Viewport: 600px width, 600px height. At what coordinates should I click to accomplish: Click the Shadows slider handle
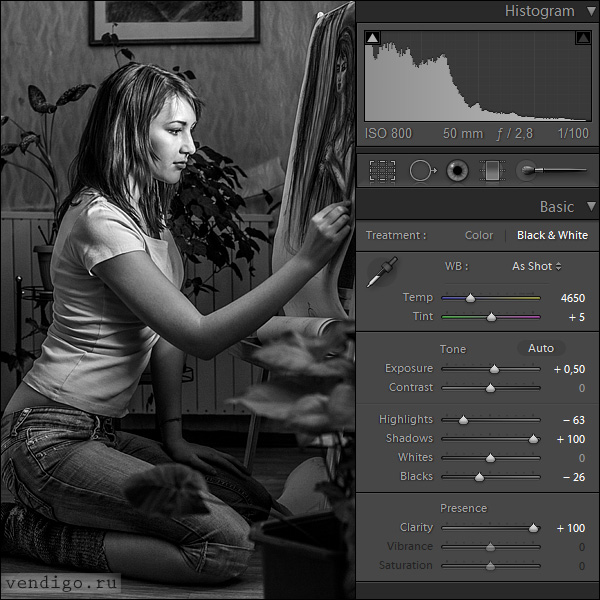point(533,439)
